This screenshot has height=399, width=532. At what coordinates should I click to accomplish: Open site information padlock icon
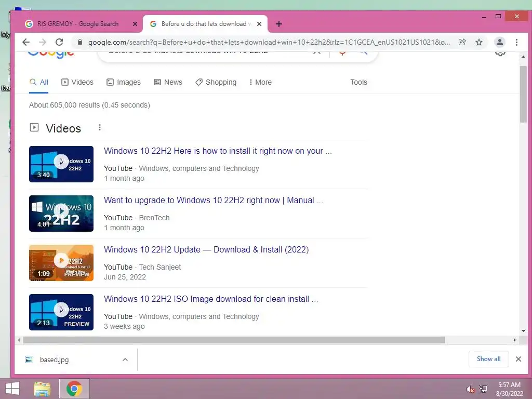(80, 42)
